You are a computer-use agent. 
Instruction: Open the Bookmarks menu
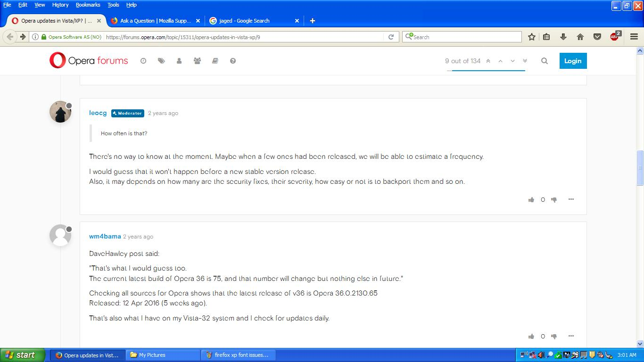[x=88, y=5]
